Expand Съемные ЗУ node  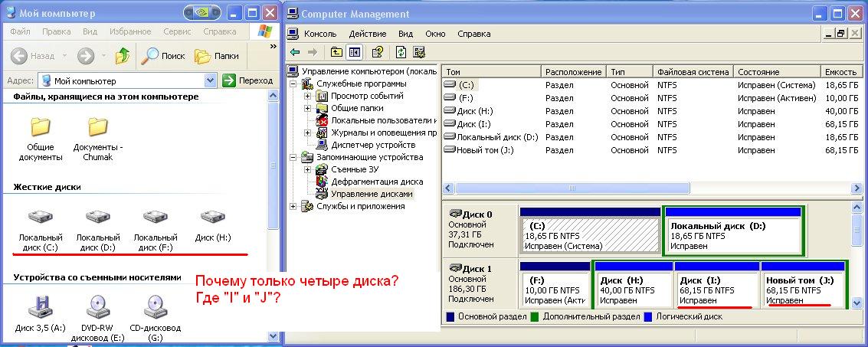tap(307, 169)
